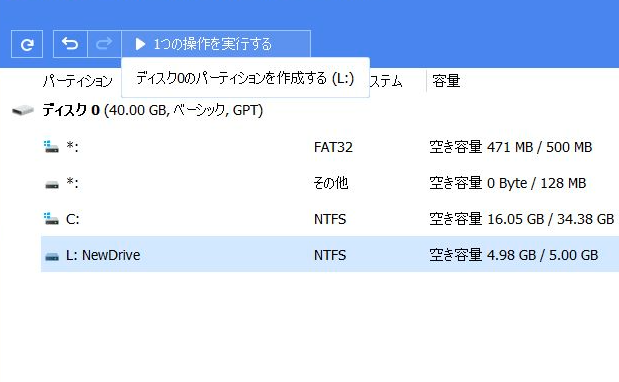
Task: Execute the pending operation (1つの操作を実行する)
Action: tap(216, 44)
